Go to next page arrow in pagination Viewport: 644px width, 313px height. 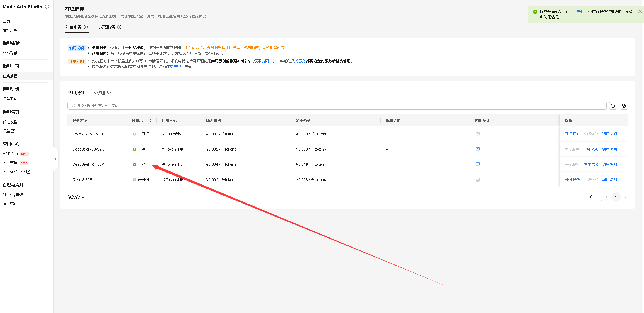click(x=626, y=197)
